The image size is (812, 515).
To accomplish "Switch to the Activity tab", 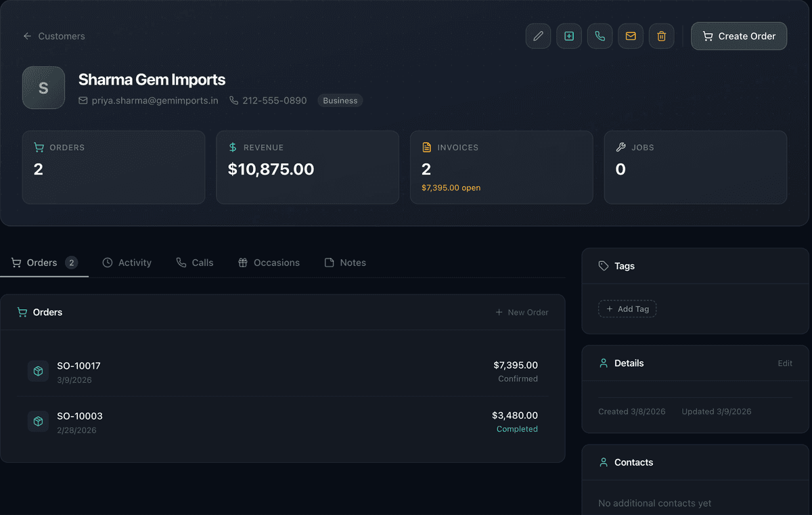I will point(127,263).
